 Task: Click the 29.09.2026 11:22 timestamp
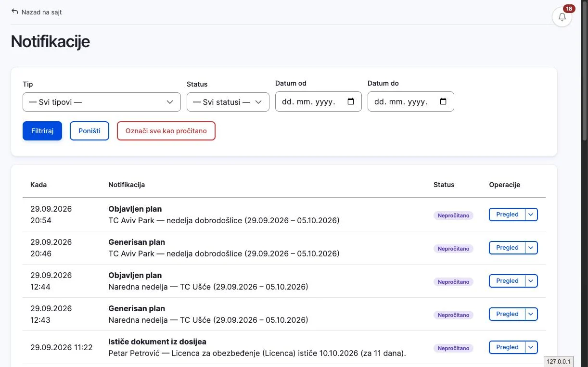[x=62, y=347]
